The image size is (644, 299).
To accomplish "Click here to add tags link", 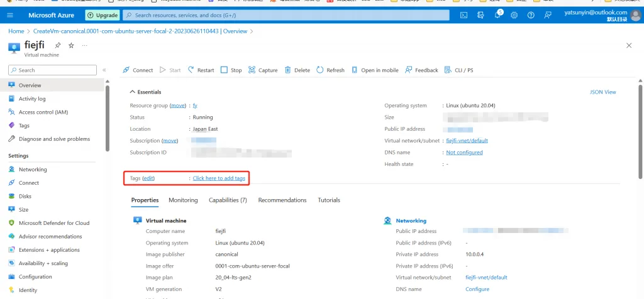I will (x=219, y=178).
